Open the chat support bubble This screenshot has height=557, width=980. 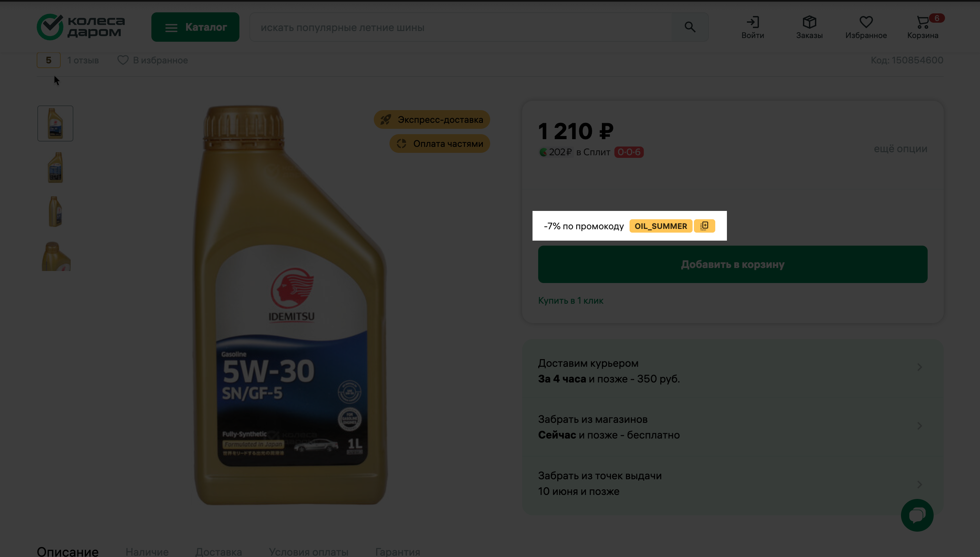917,515
